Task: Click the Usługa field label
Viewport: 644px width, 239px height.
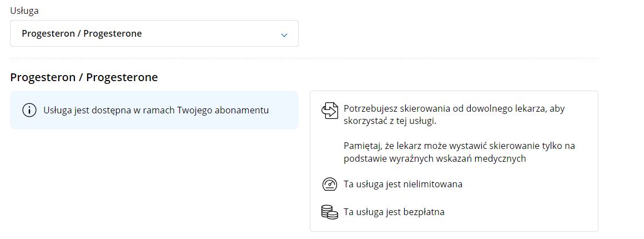Action: [24, 11]
